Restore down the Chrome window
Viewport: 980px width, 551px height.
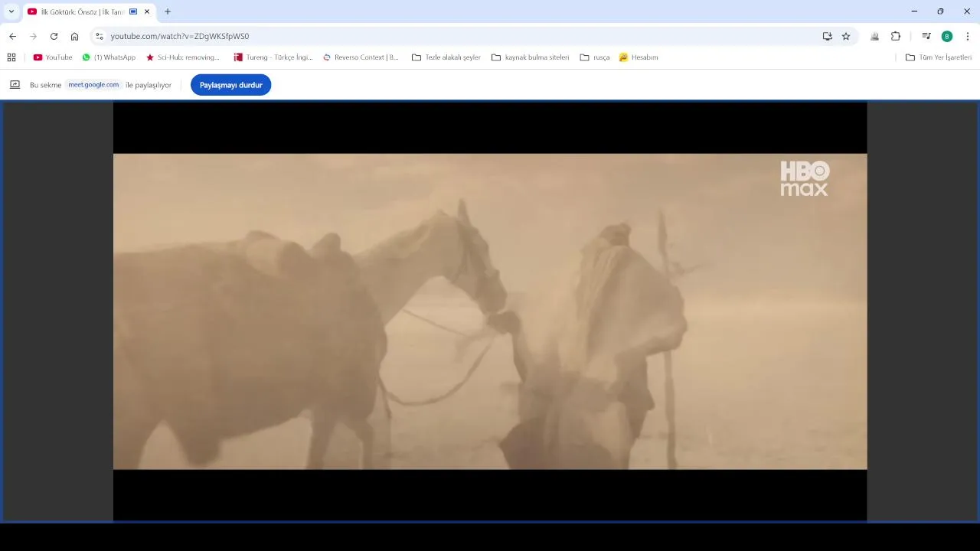[x=940, y=11]
